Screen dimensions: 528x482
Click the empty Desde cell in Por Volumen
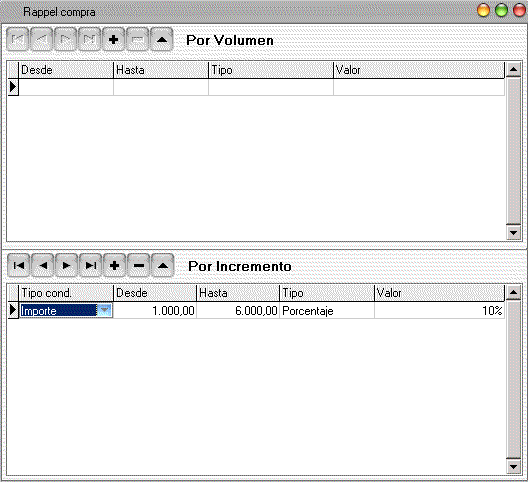66,87
